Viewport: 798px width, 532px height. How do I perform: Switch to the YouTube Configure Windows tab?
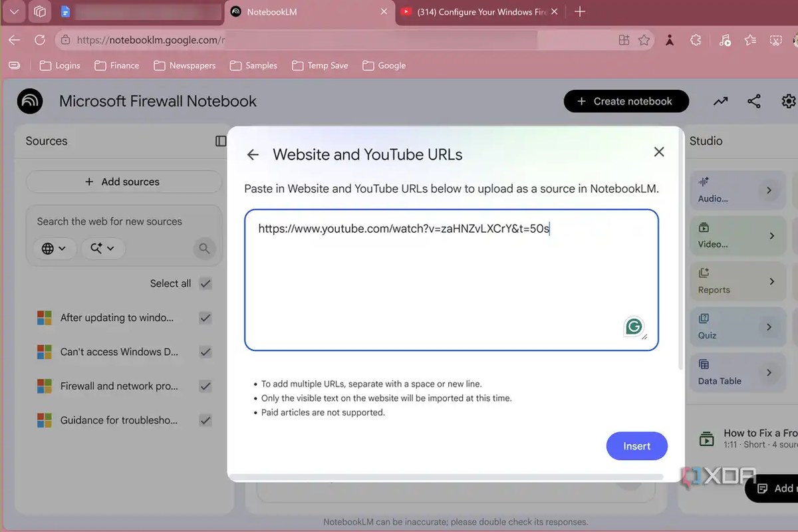(481, 12)
